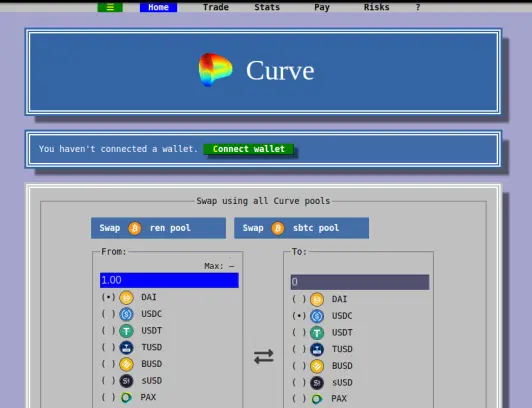
Task: Click the USDC coin icon under From
Action: (126, 314)
